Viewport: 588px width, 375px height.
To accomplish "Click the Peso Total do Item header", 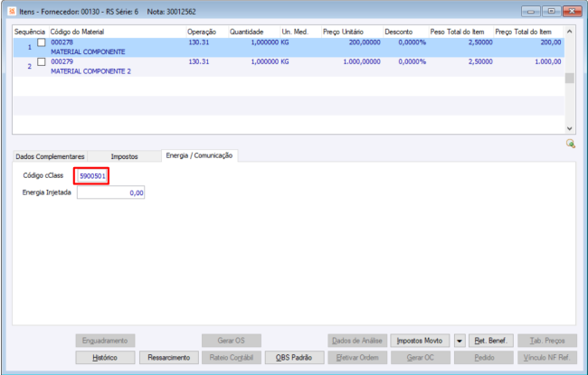I will [x=460, y=32].
